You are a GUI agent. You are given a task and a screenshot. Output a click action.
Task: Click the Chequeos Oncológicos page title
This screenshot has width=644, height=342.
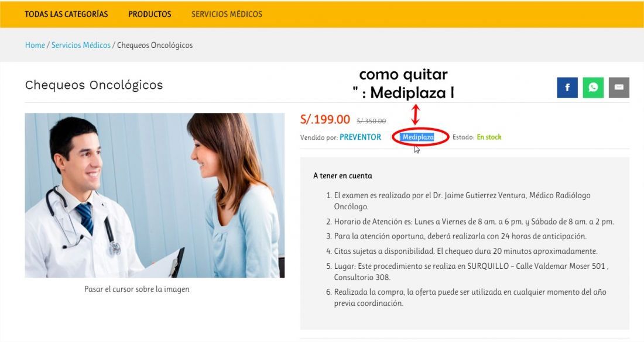(x=94, y=85)
